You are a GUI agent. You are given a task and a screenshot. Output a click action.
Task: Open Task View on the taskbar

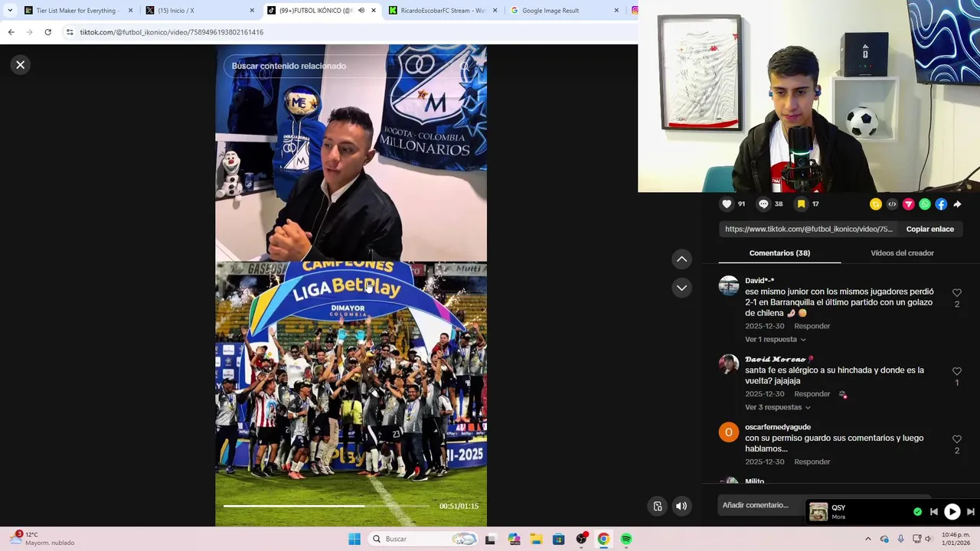pos(490,539)
